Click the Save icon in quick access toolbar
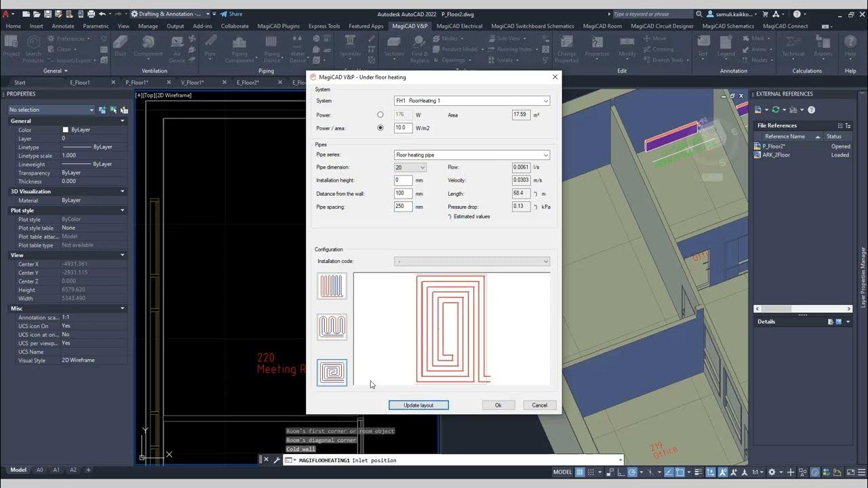Screen dimensions: 868x488 (x=47, y=14)
